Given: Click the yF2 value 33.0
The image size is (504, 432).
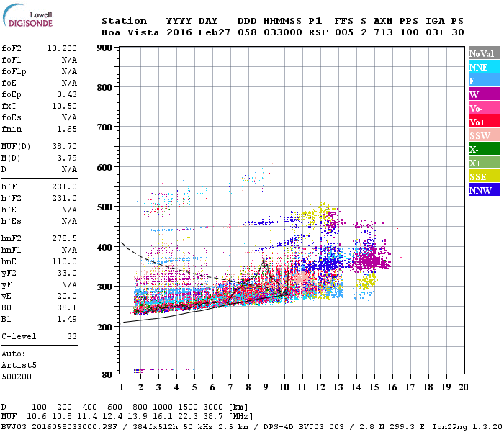Looking at the screenshot, I should pyautogui.click(x=67, y=273).
